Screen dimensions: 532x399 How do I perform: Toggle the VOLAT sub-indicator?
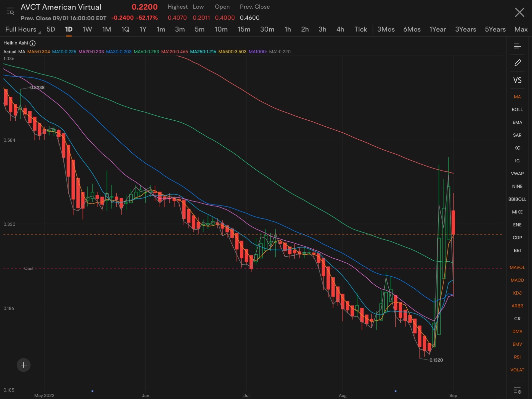pos(517,370)
